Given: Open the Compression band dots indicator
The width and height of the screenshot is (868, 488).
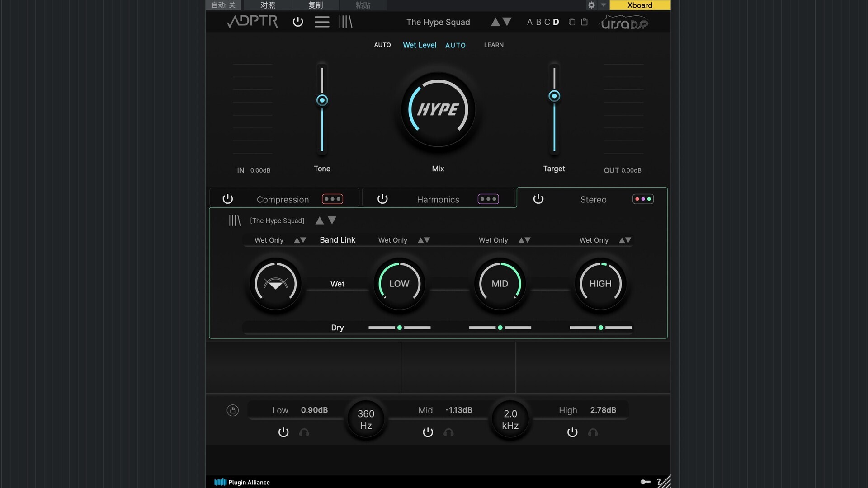Looking at the screenshot, I should point(332,199).
